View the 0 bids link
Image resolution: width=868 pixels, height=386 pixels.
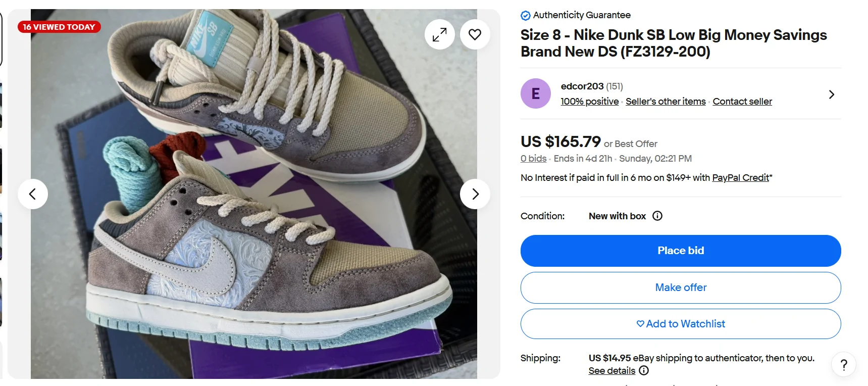point(533,158)
